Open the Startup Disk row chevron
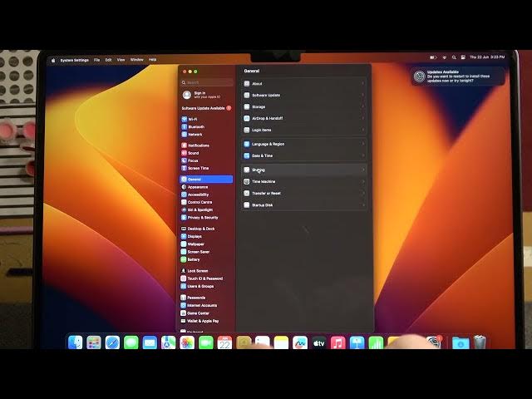Screen dimensions: 532x399 pyautogui.click(x=362, y=205)
